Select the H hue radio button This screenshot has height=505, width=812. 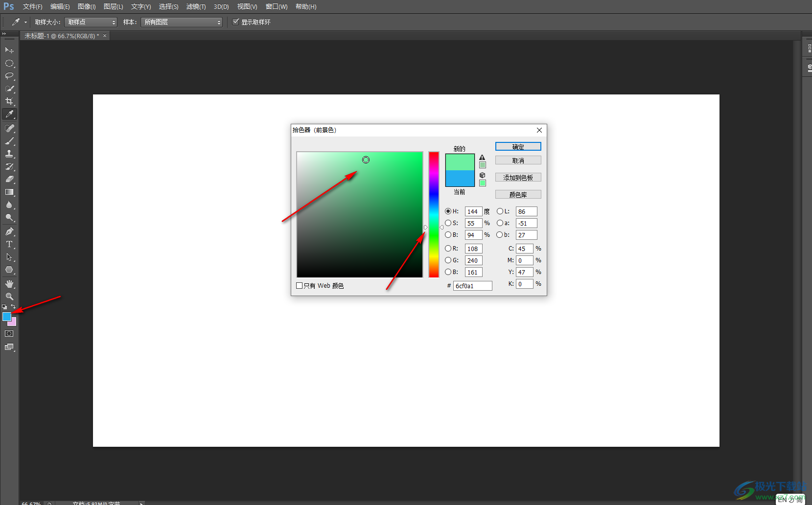tap(448, 211)
